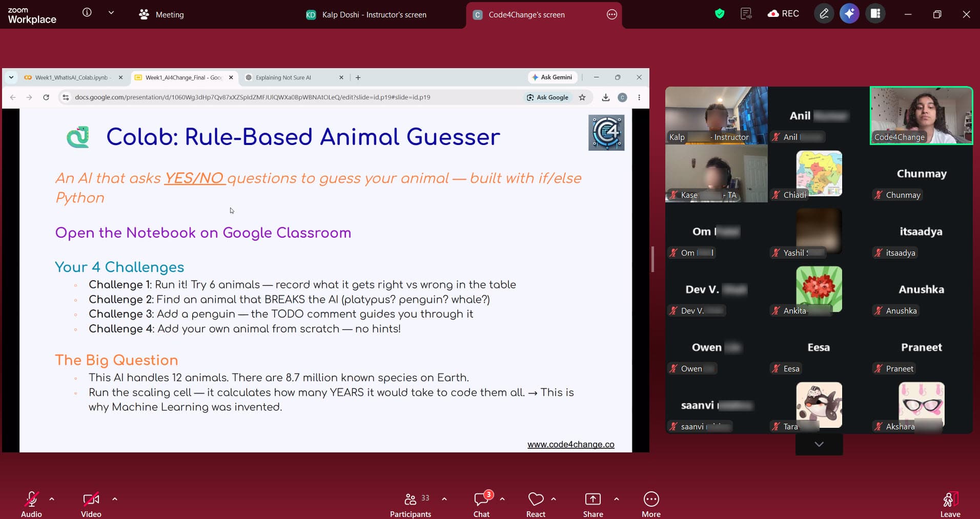The width and height of the screenshot is (980, 519).
Task: Open the Meeting tab
Action: tap(161, 14)
